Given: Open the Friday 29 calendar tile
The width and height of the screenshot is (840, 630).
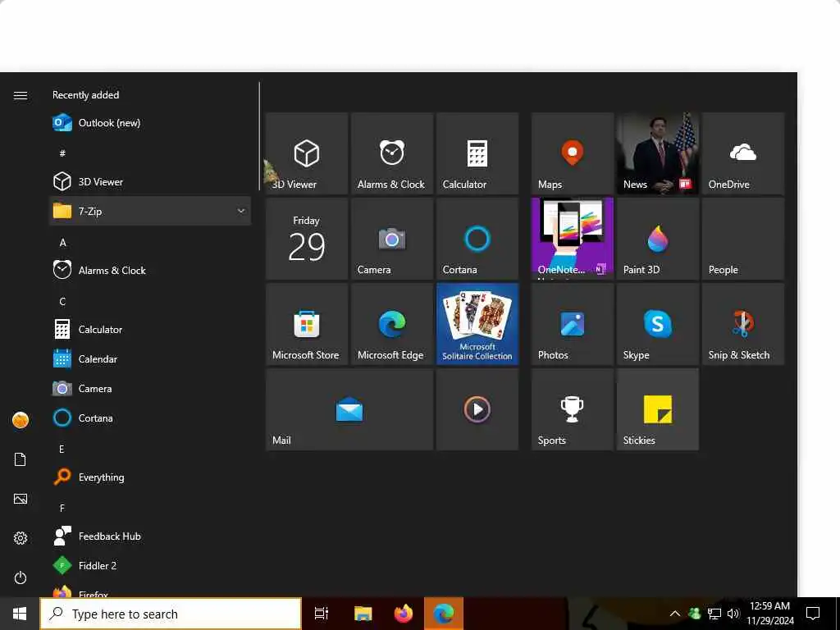Looking at the screenshot, I should click(307, 239).
